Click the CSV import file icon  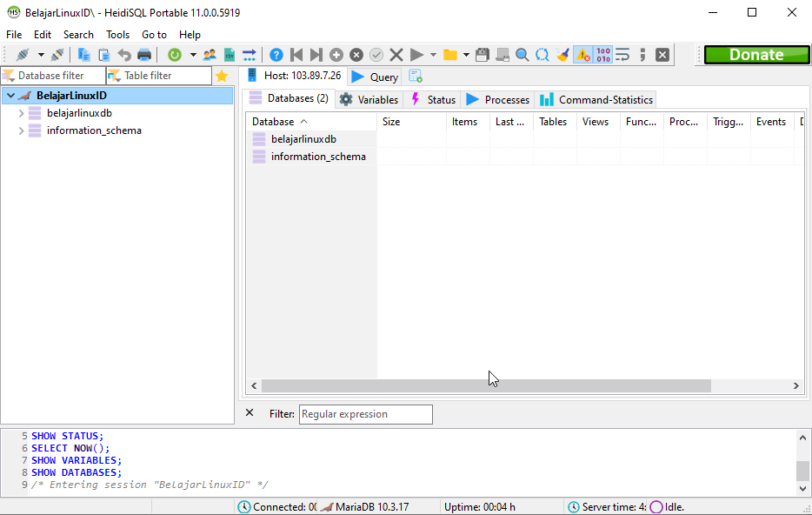coord(230,55)
